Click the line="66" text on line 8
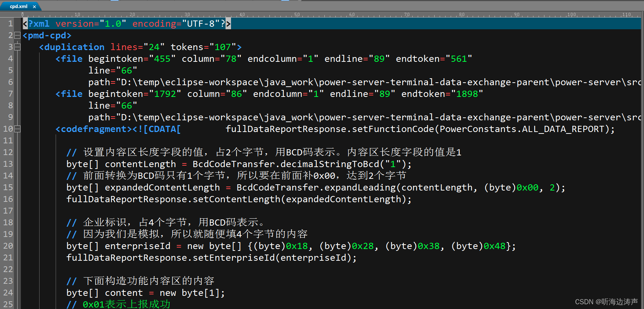This screenshot has height=309, width=644. pos(113,106)
